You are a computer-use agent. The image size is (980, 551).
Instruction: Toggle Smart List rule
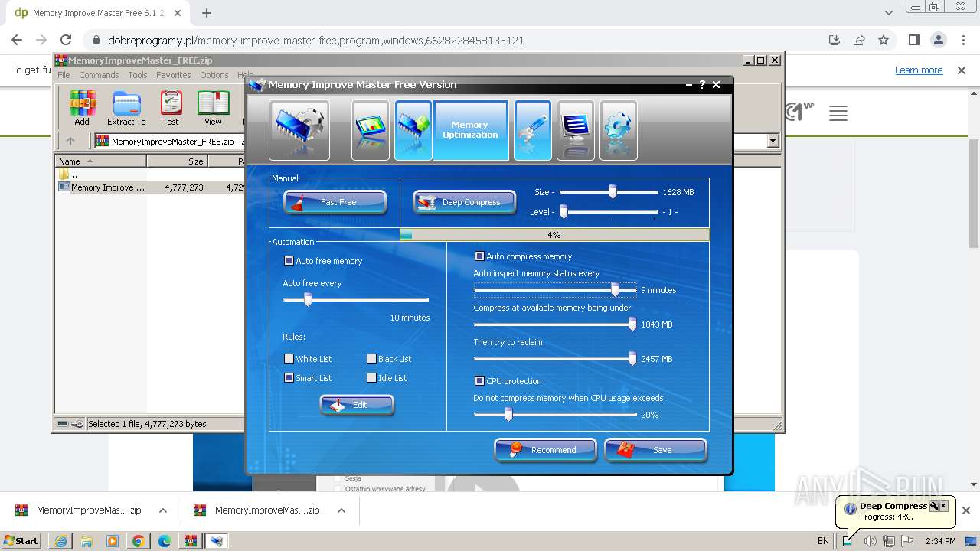289,378
